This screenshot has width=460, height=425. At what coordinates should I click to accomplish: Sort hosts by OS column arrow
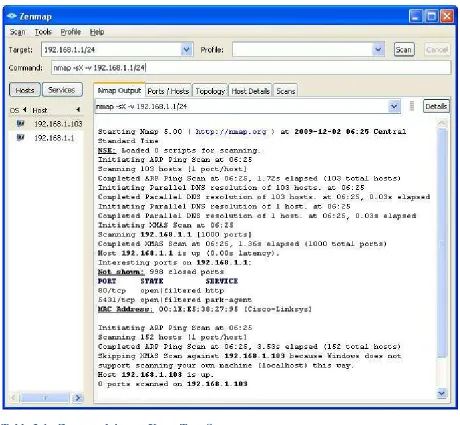tap(24, 110)
